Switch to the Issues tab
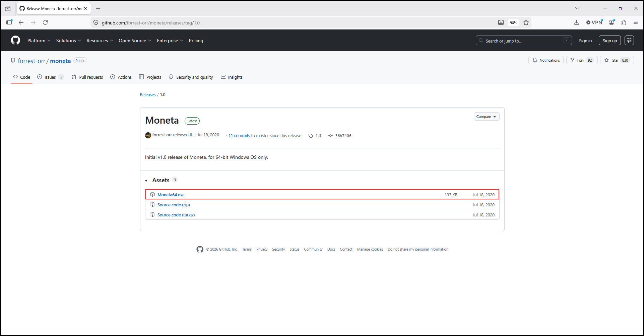 [x=50, y=77]
